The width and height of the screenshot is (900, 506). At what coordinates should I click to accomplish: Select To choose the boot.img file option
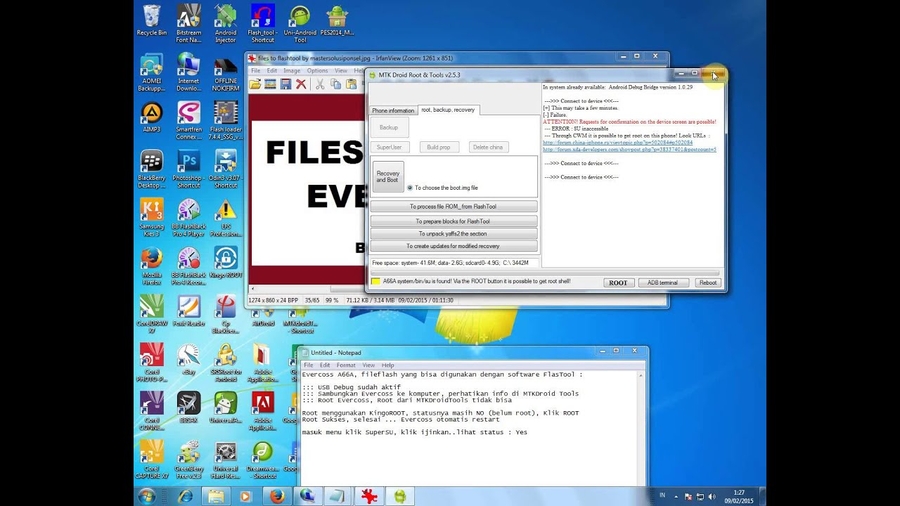click(443, 188)
